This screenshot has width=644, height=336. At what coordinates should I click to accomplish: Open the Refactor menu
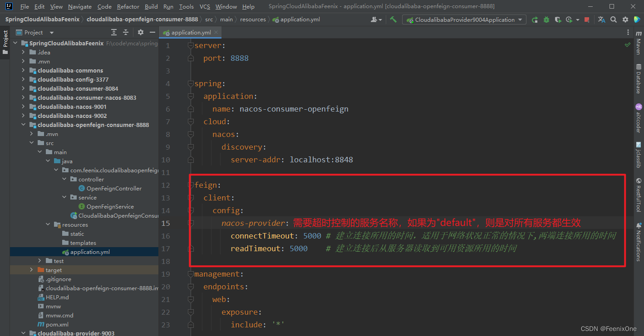pyautogui.click(x=128, y=6)
